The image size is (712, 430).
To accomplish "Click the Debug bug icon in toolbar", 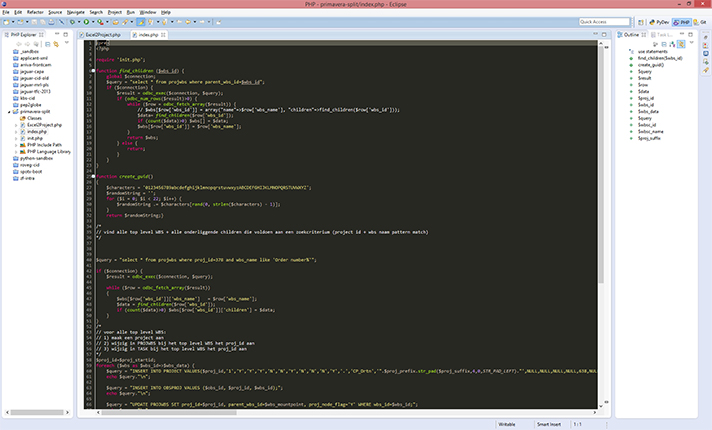I will tap(72, 21).
